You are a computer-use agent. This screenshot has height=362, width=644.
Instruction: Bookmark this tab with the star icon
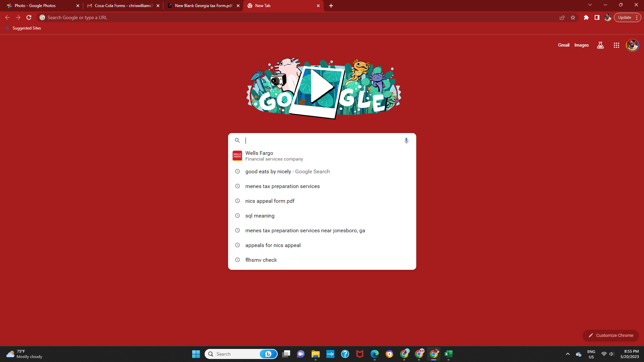click(573, 17)
